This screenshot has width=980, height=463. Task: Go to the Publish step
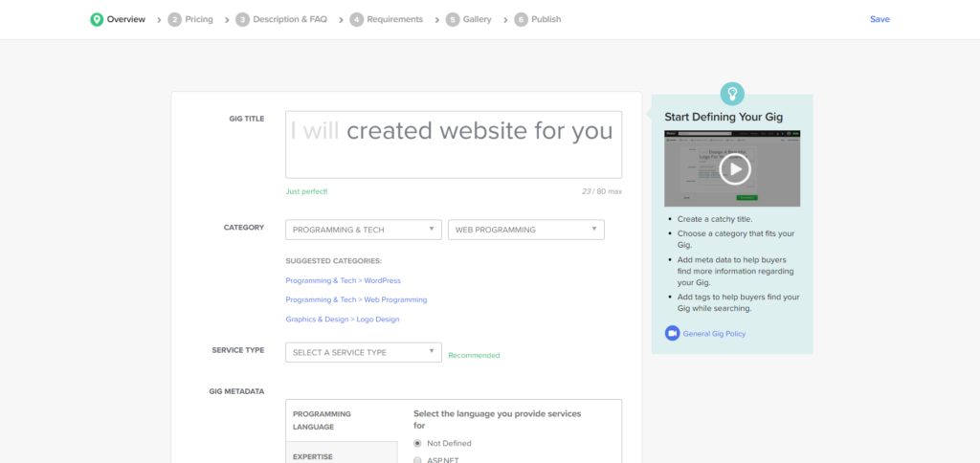pyautogui.click(x=546, y=19)
